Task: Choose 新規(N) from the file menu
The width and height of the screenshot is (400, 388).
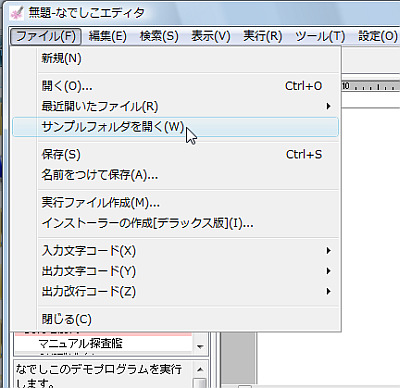Action: [175, 59]
